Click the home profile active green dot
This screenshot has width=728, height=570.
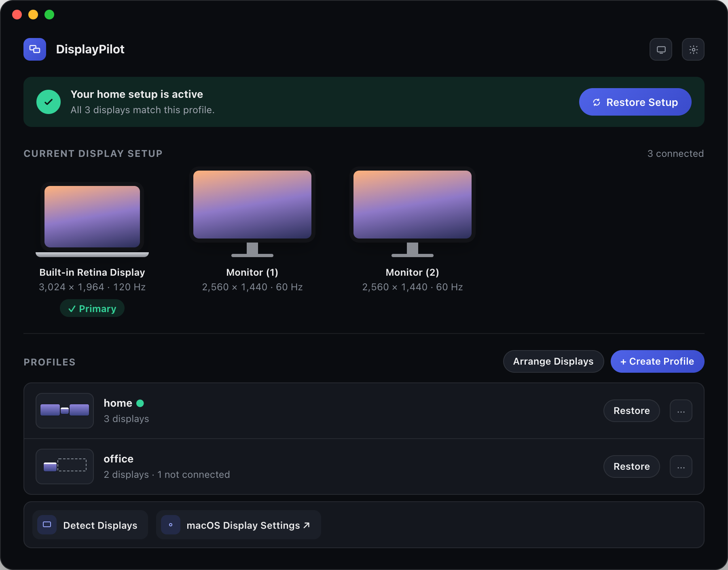click(x=140, y=403)
